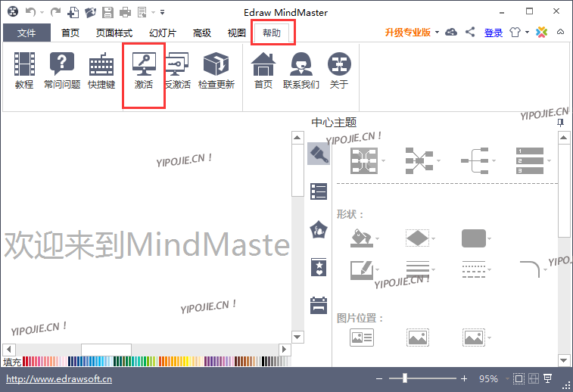Select the line weight icon
This screenshot has height=392, width=573.
tap(417, 269)
